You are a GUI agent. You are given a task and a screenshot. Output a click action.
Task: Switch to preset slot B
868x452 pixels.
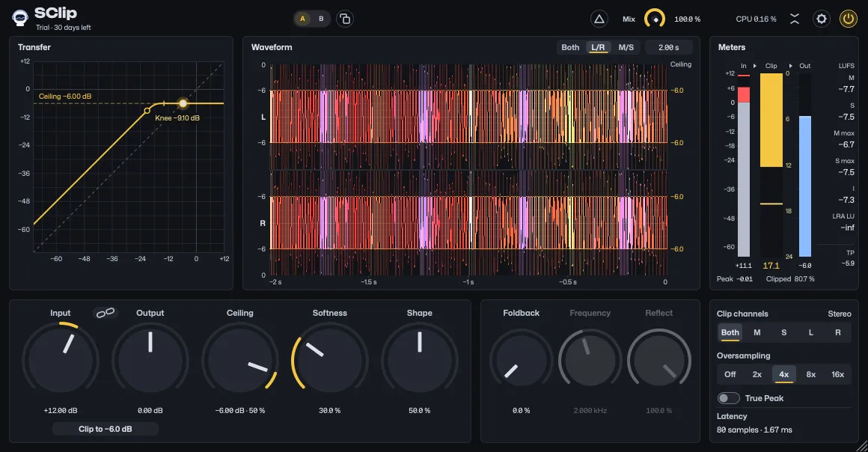[x=321, y=19]
